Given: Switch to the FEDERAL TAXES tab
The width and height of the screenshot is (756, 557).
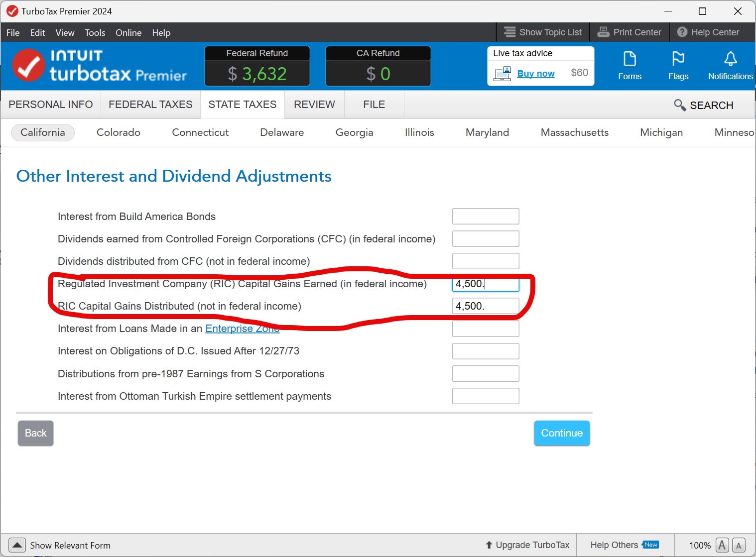Looking at the screenshot, I should 150,105.
